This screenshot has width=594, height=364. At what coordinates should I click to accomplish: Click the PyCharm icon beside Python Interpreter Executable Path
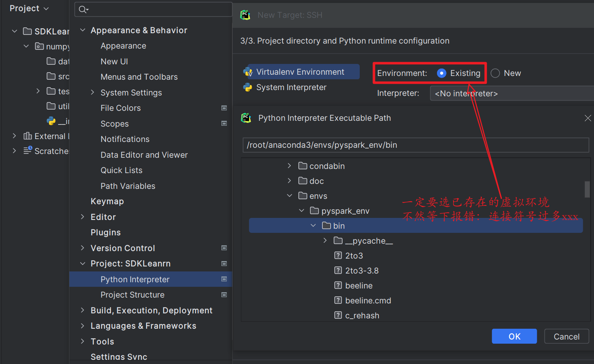coord(246,118)
